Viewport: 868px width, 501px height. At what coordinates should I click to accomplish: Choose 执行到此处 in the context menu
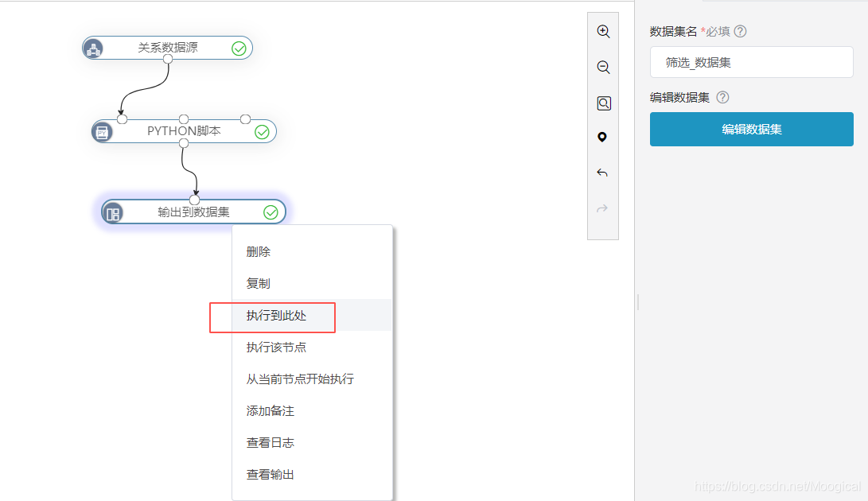[312, 316]
